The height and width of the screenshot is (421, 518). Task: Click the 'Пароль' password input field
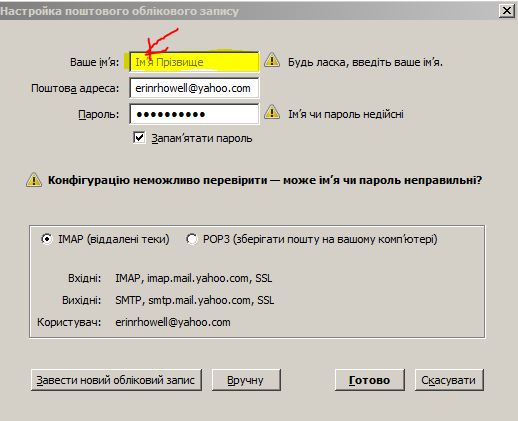coord(194,114)
